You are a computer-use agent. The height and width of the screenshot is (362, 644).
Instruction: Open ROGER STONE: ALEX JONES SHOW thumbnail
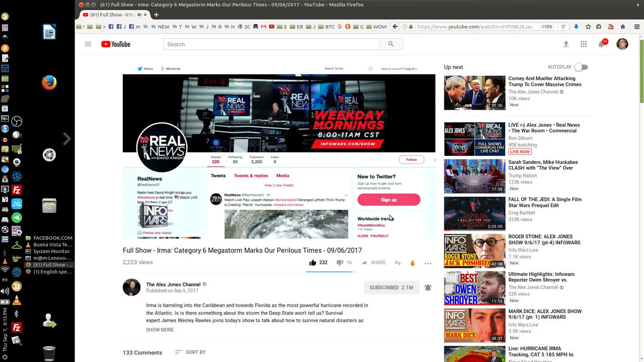tap(474, 251)
